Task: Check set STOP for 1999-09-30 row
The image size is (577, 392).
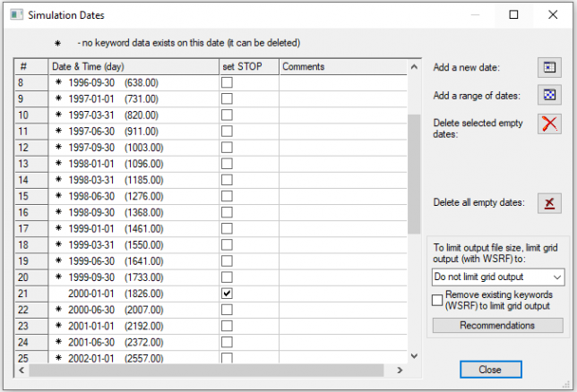Action: 227,277
